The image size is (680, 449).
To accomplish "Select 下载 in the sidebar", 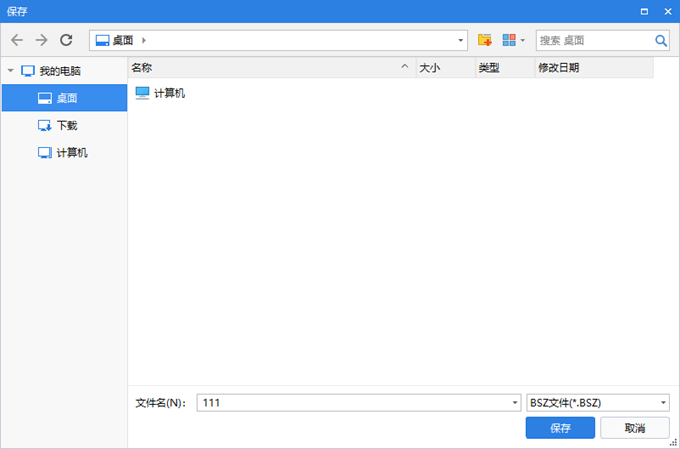I will pos(66,125).
